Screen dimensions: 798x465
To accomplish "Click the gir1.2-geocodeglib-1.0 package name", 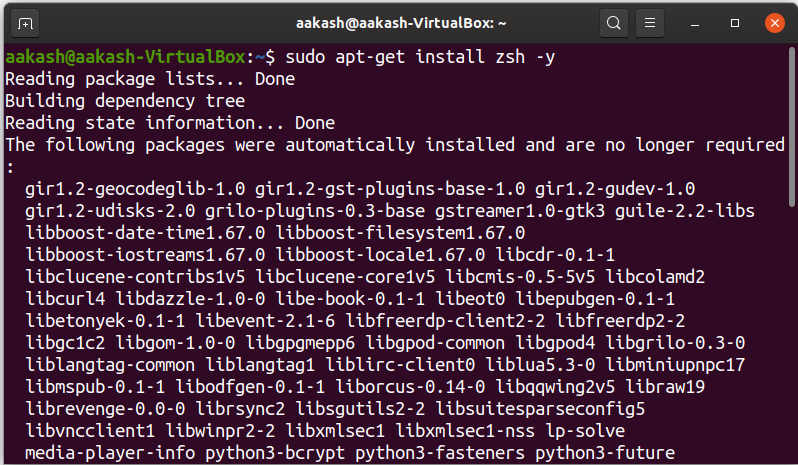I will pos(135,189).
